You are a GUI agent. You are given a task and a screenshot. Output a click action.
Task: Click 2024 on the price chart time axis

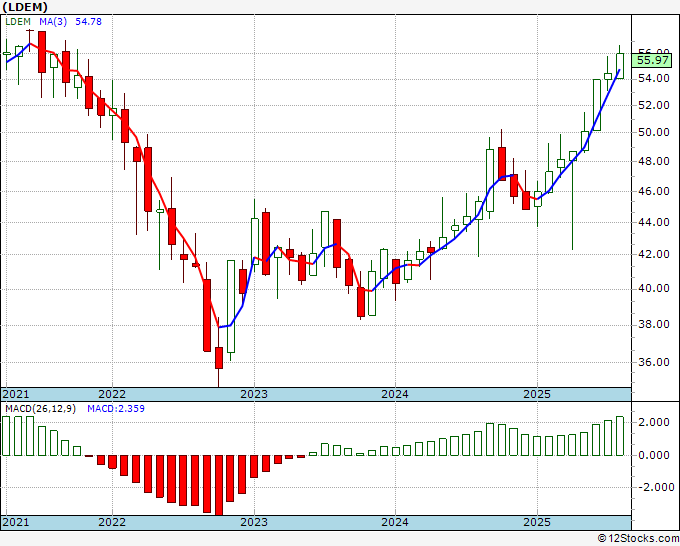coord(395,394)
